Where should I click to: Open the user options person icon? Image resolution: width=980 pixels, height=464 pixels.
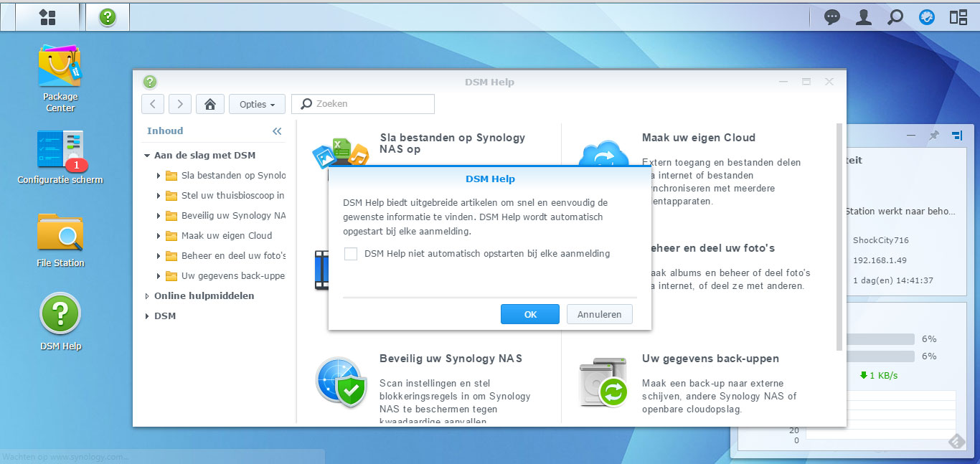coord(864,17)
